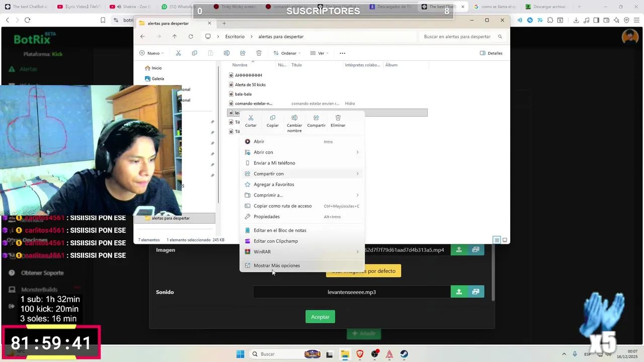Expand the WinRAR submenu

302,252
